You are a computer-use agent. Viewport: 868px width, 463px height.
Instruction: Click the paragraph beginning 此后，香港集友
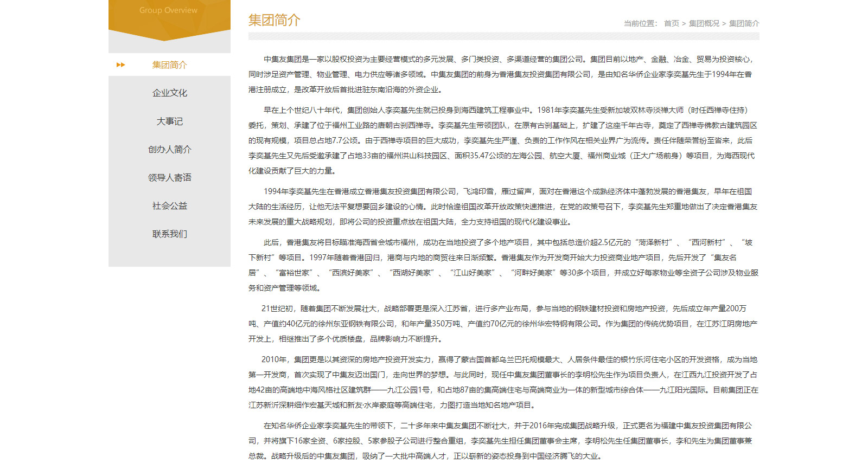[x=503, y=265]
